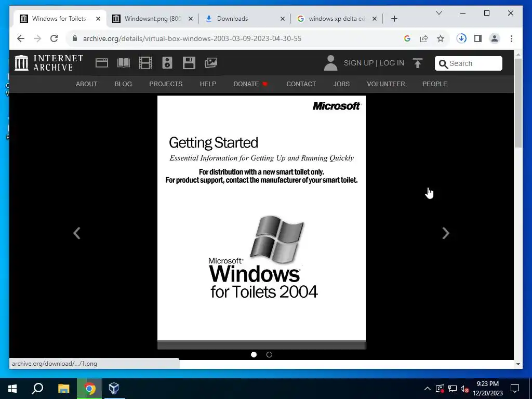Share this page icon

[424, 38]
